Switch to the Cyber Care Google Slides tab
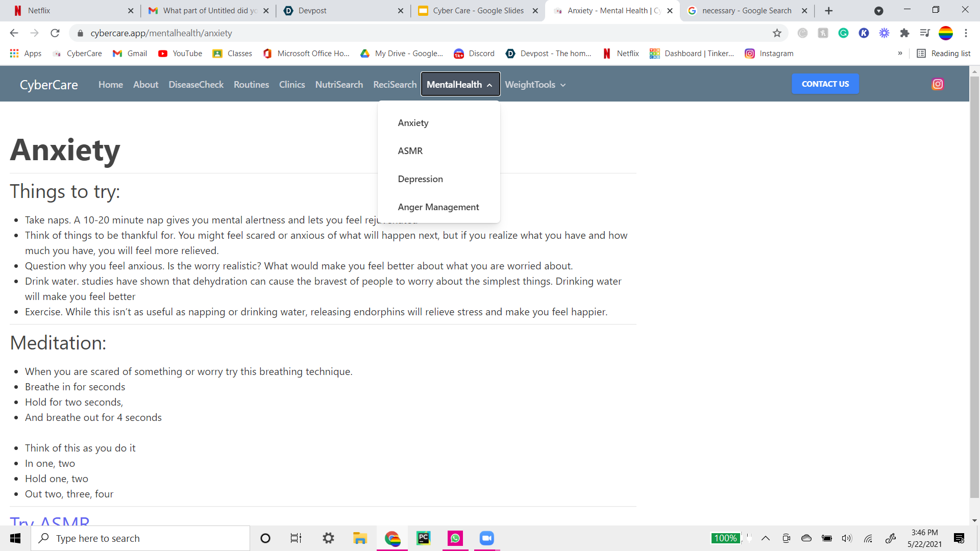Screen dimensions: 980x551 (x=478, y=11)
